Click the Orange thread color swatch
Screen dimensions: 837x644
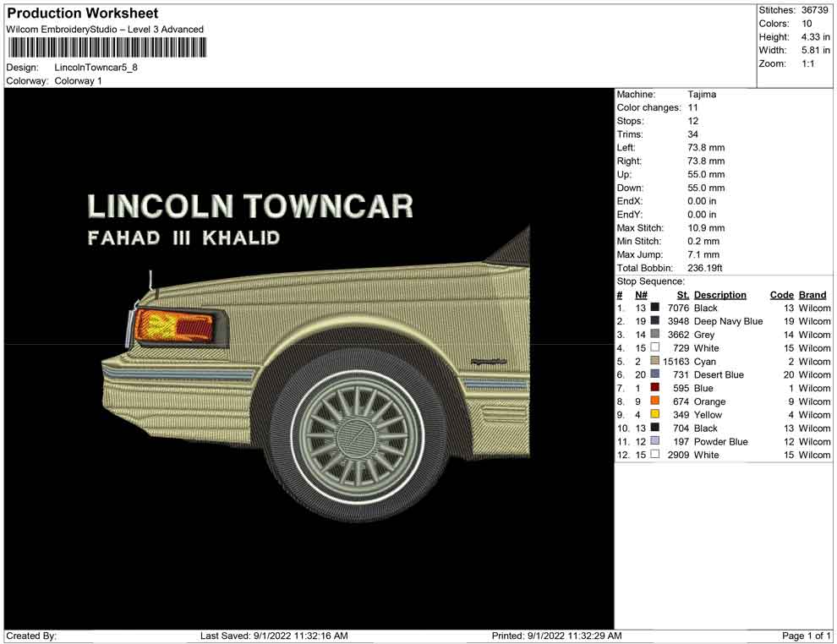click(655, 401)
